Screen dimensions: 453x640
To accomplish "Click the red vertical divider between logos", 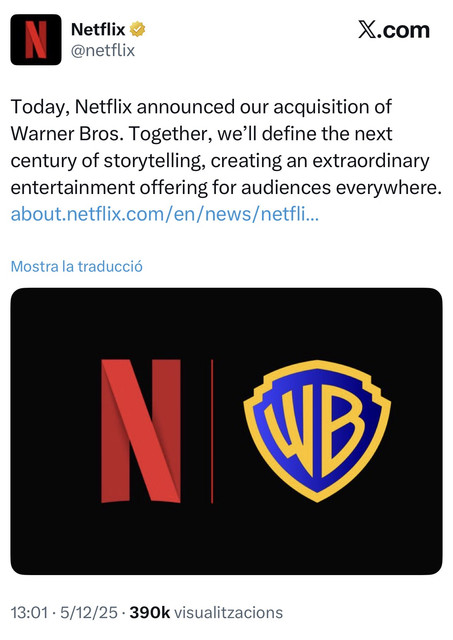I will coord(212,431).
